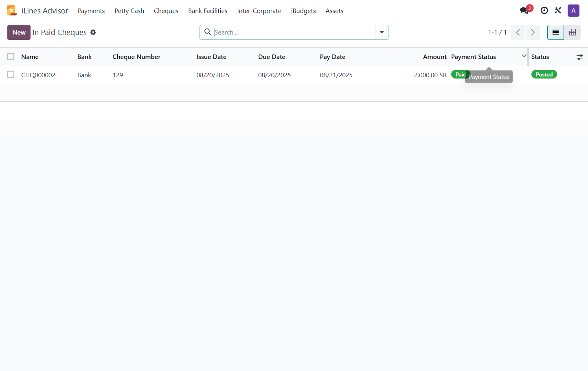
Task: Sort by Name column header
Action: 30,57
